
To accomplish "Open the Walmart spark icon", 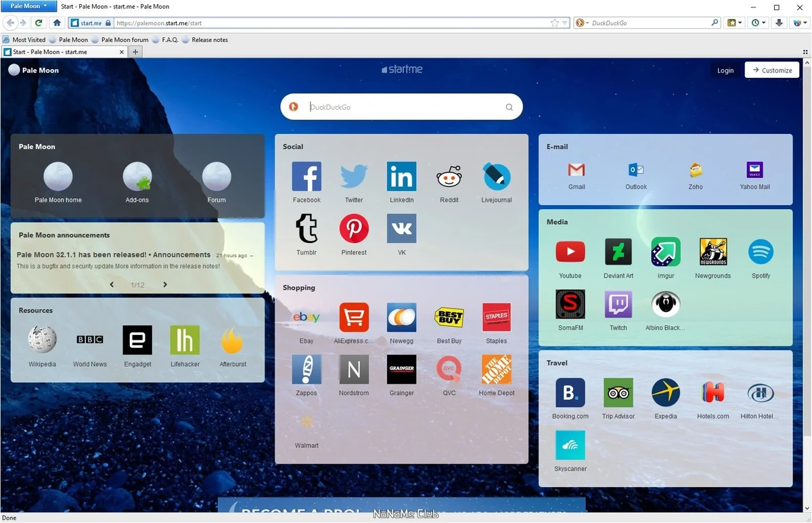I will click(x=307, y=422).
